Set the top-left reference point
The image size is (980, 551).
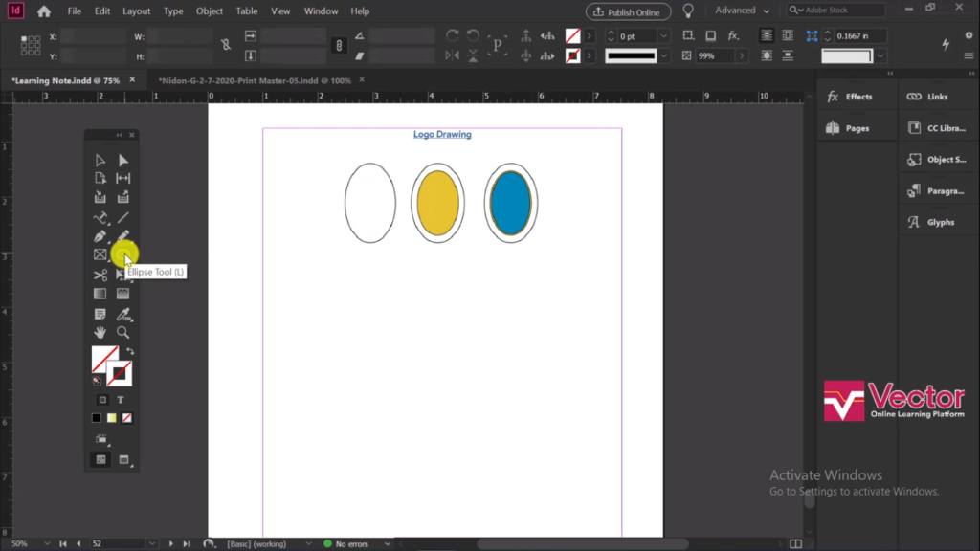[x=23, y=37]
